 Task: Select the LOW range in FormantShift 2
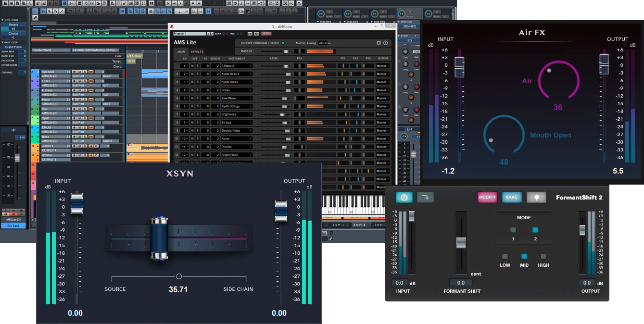505,256
